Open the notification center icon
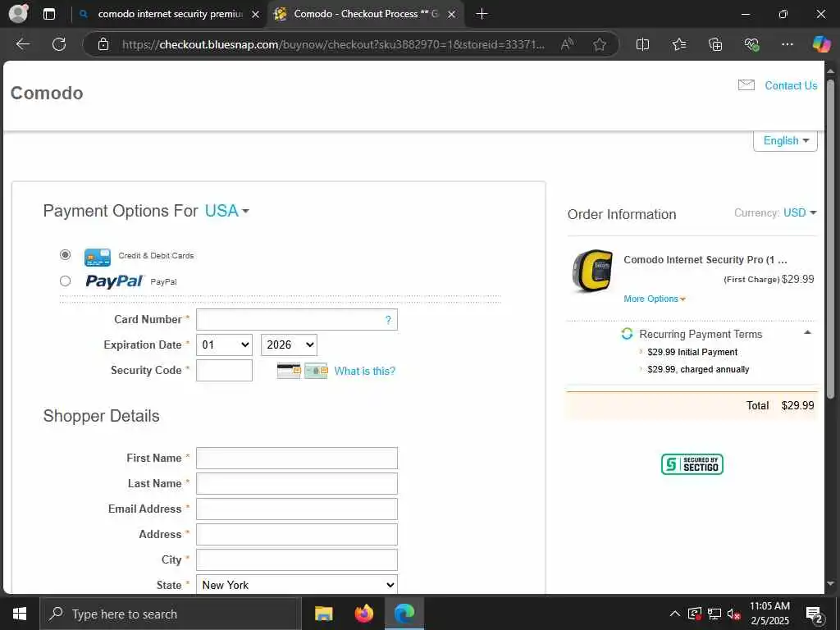The image size is (840, 630). click(815, 614)
